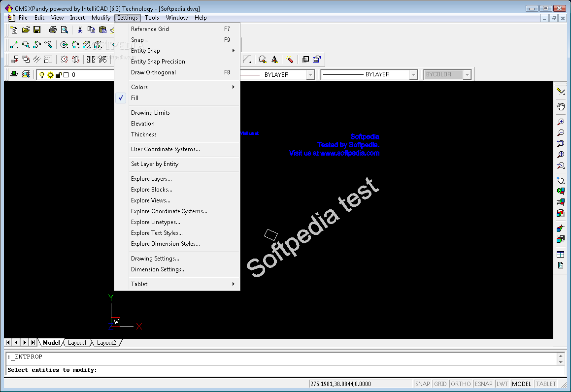Click the entity Properties icon in modify toolbar

pos(316,59)
